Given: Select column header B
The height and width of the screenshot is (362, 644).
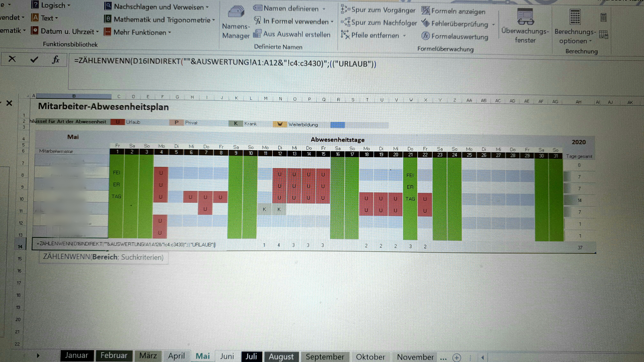Looking at the screenshot, I should click(x=74, y=96).
